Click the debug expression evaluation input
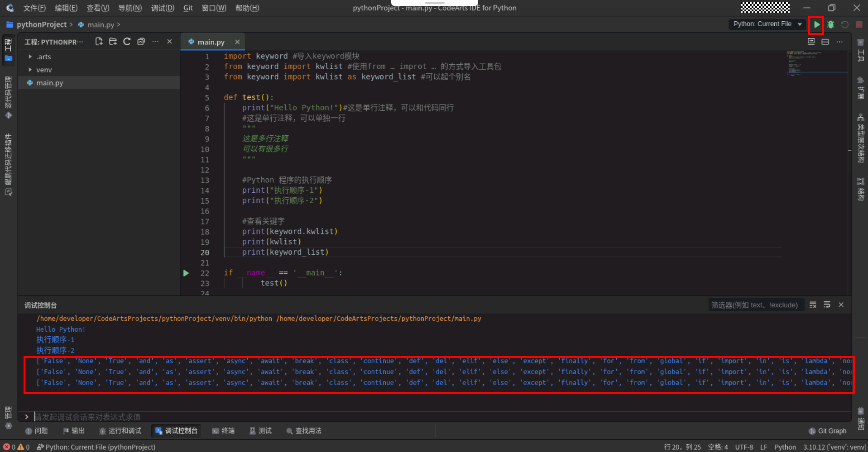868x452 pixels. click(x=441, y=417)
